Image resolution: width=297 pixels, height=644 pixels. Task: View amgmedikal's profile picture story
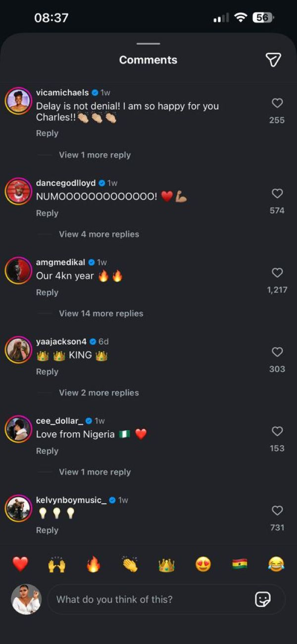coord(18,271)
